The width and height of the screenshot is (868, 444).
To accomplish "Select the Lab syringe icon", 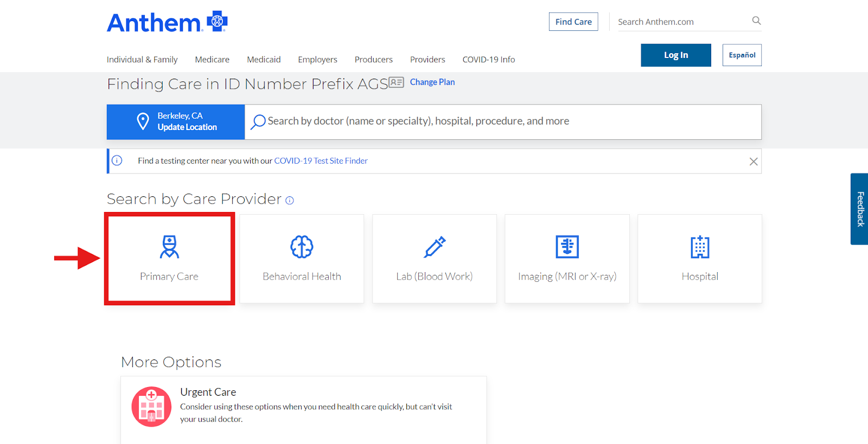I will tap(435, 247).
